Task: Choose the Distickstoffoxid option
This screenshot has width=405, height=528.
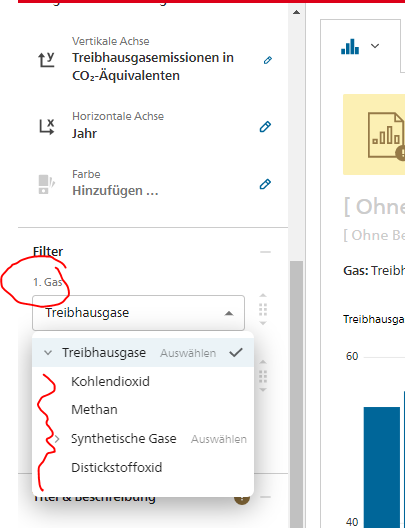Action: [x=116, y=467]
